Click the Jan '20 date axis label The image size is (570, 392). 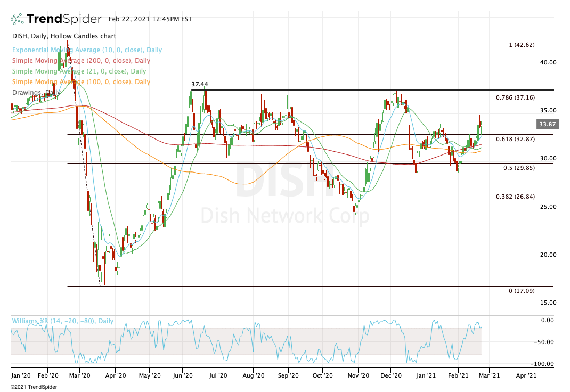point(21,375)
